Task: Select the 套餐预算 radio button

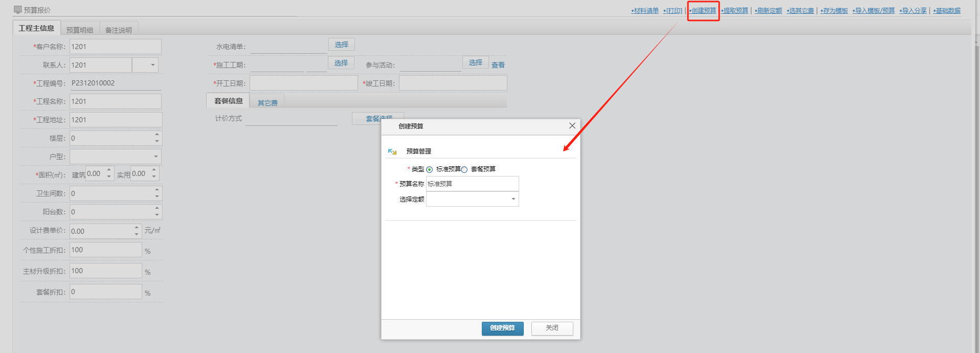Action: tap(464, 170)
